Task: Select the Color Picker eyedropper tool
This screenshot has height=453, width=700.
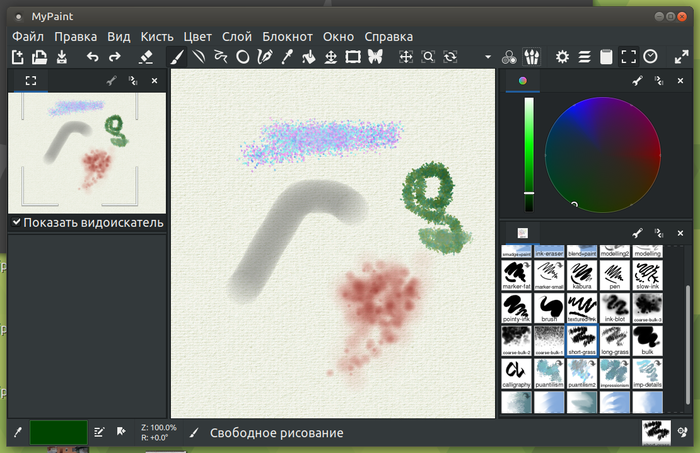Action: point(287,57)
